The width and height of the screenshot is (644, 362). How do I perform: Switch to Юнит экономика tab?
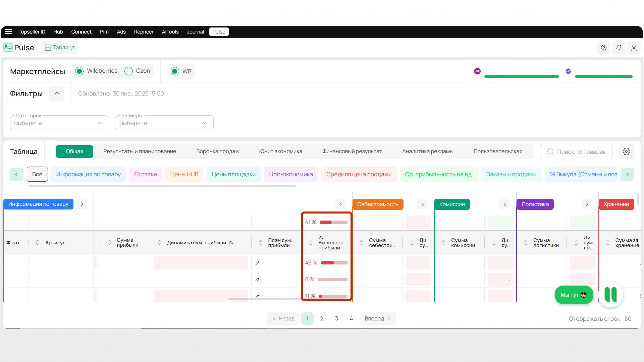(280, 152)
